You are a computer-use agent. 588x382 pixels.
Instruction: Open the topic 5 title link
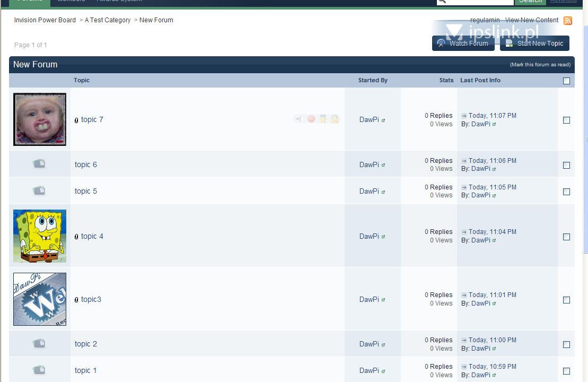click(85, 191)
